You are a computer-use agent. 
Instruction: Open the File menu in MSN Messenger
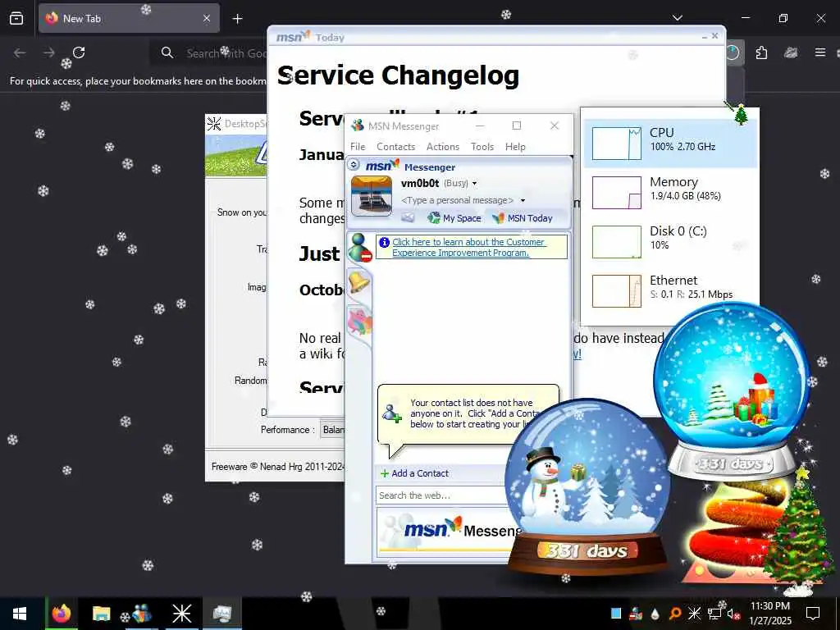click(358, 146)
